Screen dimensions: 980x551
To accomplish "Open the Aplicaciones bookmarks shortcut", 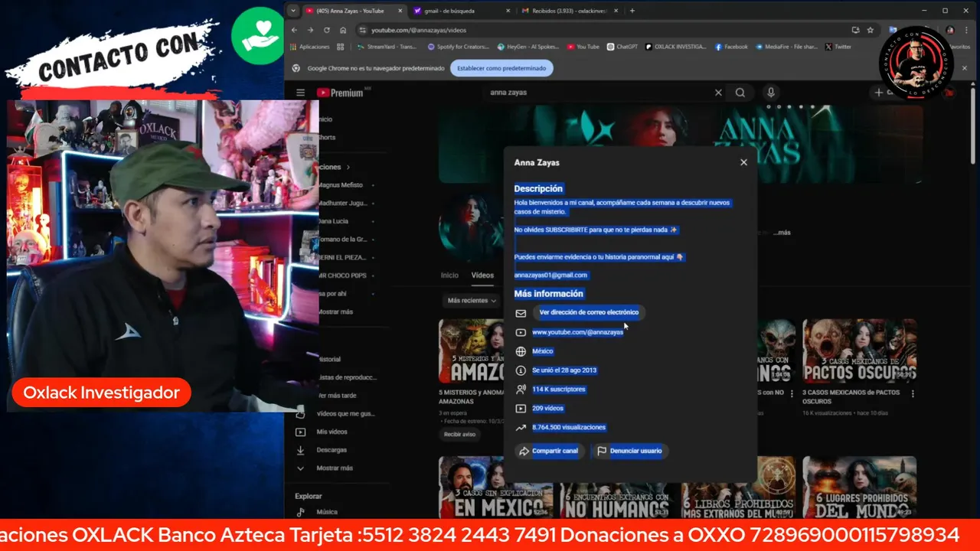I will click(x=310, y=47).
